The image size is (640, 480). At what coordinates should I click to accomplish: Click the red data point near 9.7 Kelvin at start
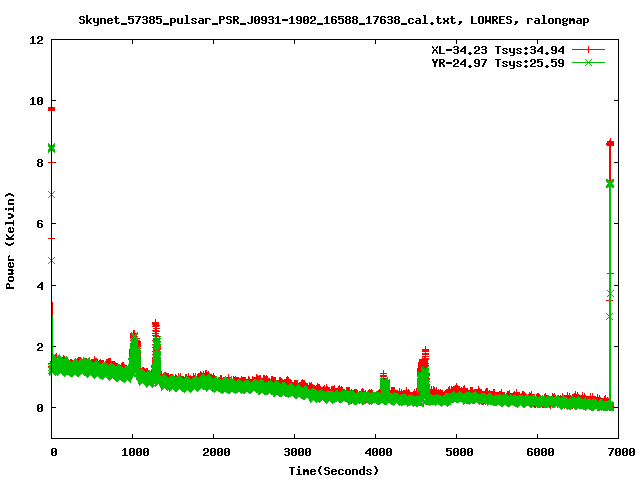[51, 109]
